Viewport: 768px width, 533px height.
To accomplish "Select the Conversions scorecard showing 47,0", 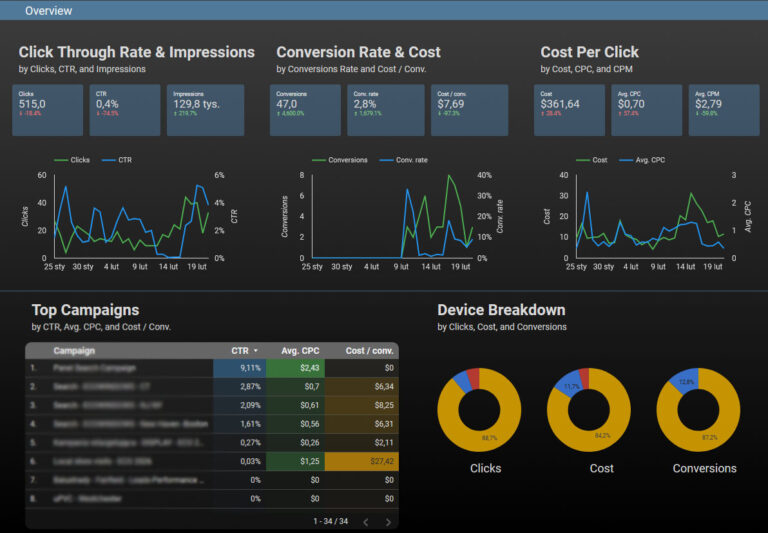I will [305, 110].
